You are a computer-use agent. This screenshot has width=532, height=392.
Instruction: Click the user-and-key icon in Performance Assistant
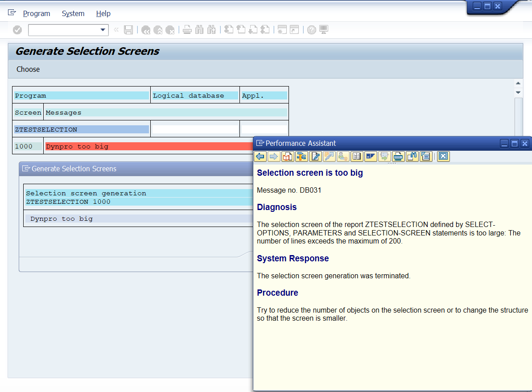pos(342,157)
